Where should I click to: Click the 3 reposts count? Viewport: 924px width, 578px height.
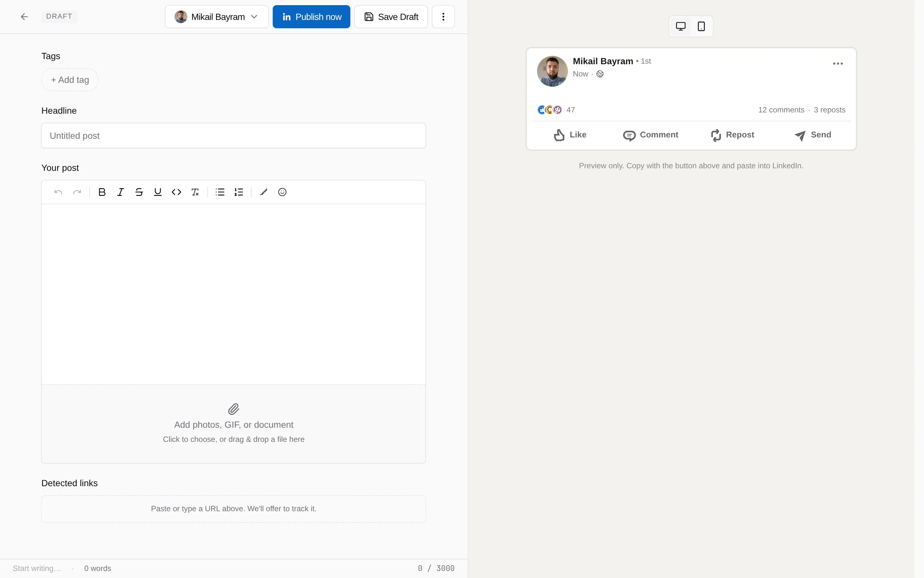pos(829,110)
